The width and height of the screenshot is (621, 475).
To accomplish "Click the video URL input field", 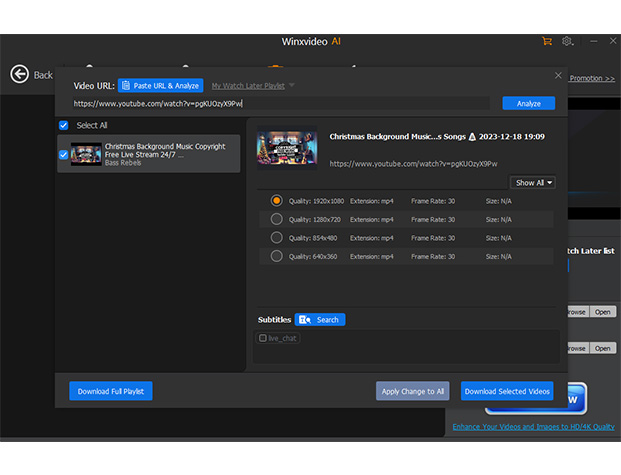I will 280,103.
